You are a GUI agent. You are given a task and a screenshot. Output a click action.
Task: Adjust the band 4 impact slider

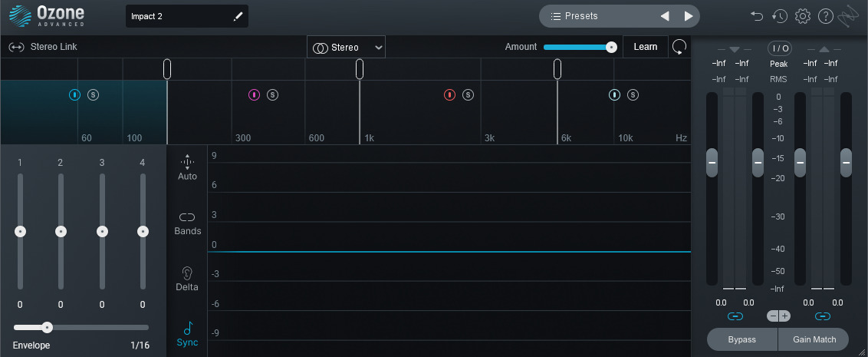click(x=143, y=231)
